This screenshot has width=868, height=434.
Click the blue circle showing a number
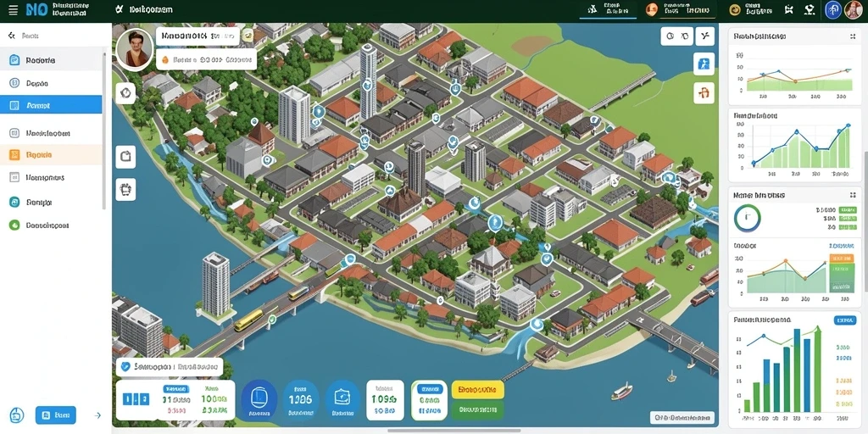tap(301, 399)
